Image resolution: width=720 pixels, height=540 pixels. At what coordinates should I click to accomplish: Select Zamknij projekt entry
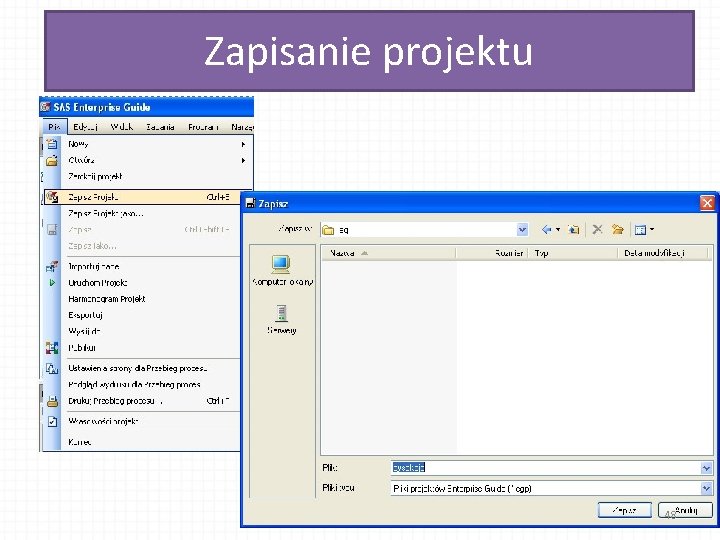[x=95, y=176]
